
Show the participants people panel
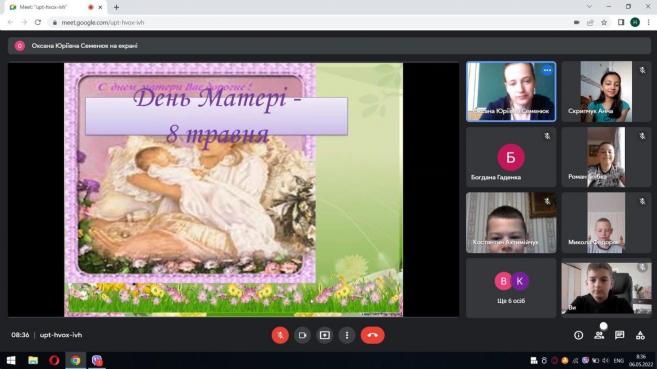click(599, 335)
